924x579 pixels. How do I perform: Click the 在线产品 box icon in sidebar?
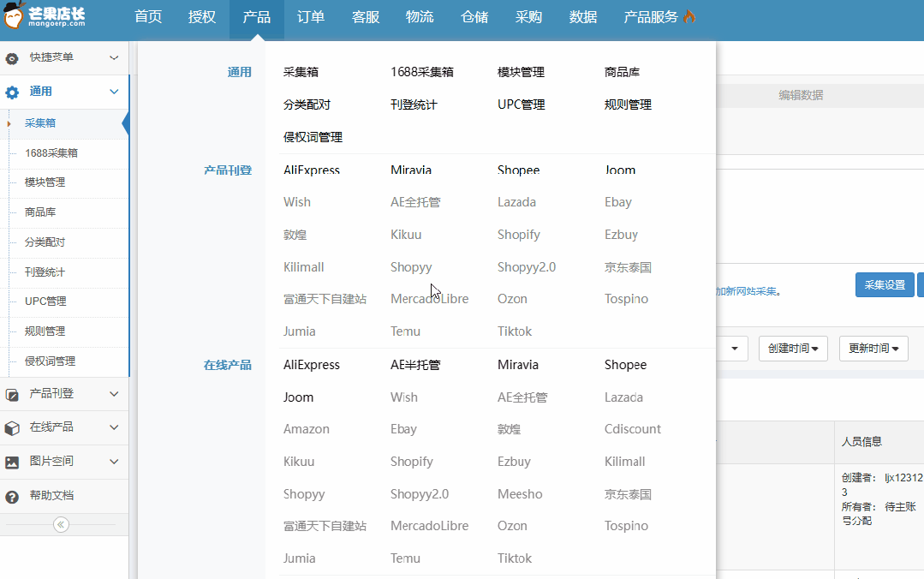click(x=12, y=428)
